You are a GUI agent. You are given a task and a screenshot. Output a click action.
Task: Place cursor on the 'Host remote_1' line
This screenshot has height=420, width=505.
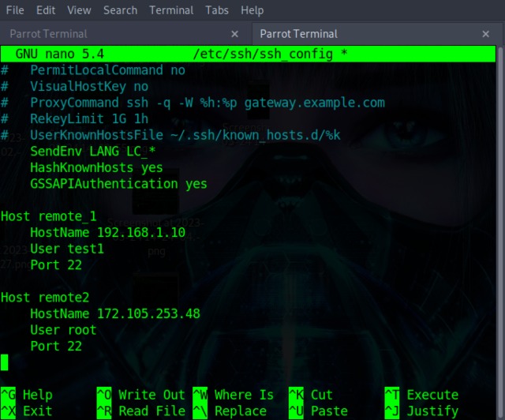click(x=47, y=216)
